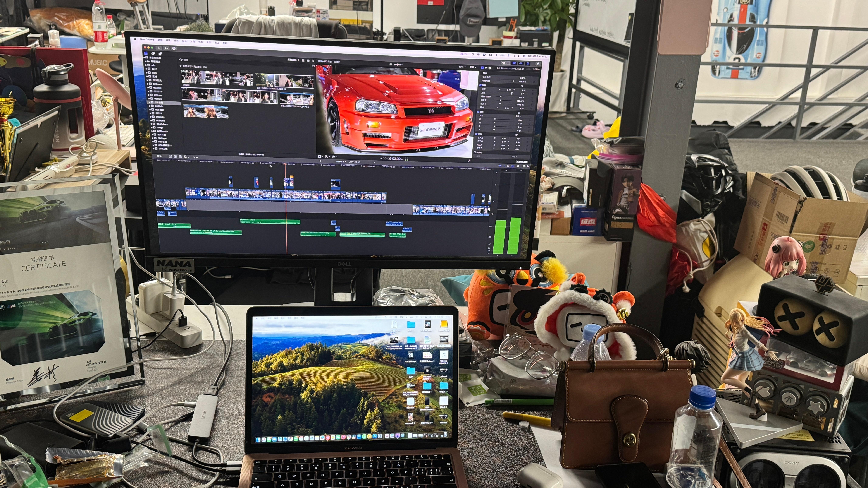Open the Share export icon
The height and width of the screenshot is (488, 868).
538,64
